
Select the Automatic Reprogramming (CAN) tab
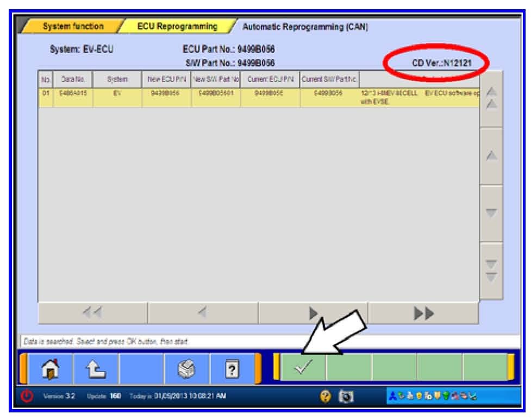click(x=305, y=27)
